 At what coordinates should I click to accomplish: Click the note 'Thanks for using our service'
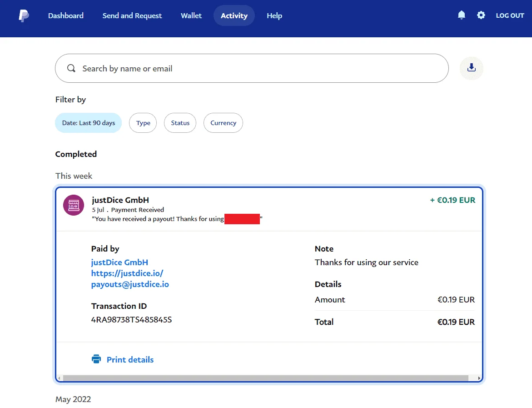click(x=367, y=262)
